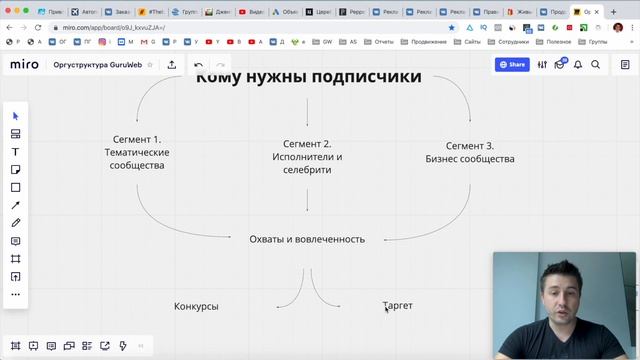Expand the Полезное bookmarks folder
This screenshot has width=640, height=360.
coord(554,42)
